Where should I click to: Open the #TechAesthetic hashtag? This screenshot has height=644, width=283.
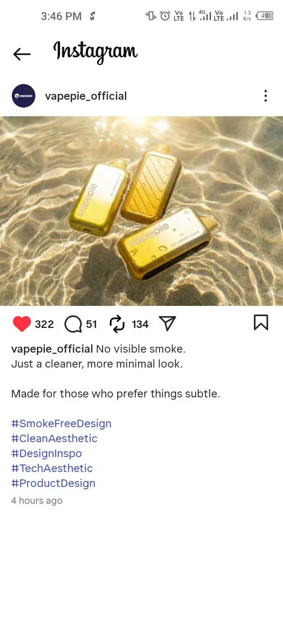[x=52, y=468]
